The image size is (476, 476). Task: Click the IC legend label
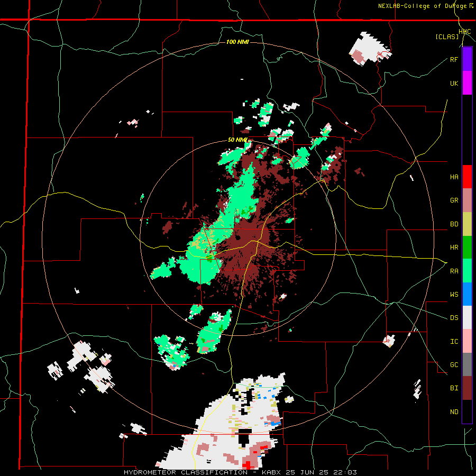pos(454,342)
